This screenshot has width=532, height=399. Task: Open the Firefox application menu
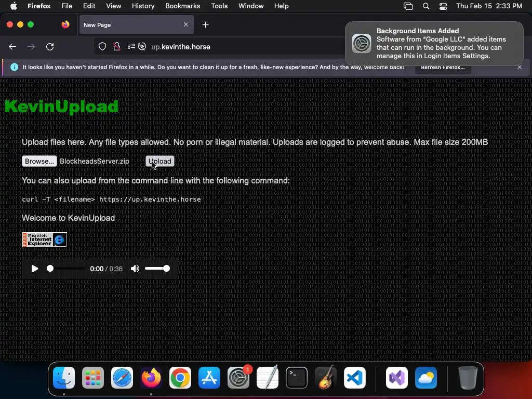[39, 6]
